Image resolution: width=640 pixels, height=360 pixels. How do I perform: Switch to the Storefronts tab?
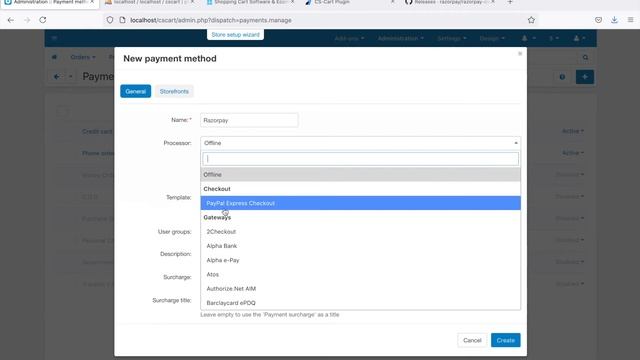click(x=174, y=91)
